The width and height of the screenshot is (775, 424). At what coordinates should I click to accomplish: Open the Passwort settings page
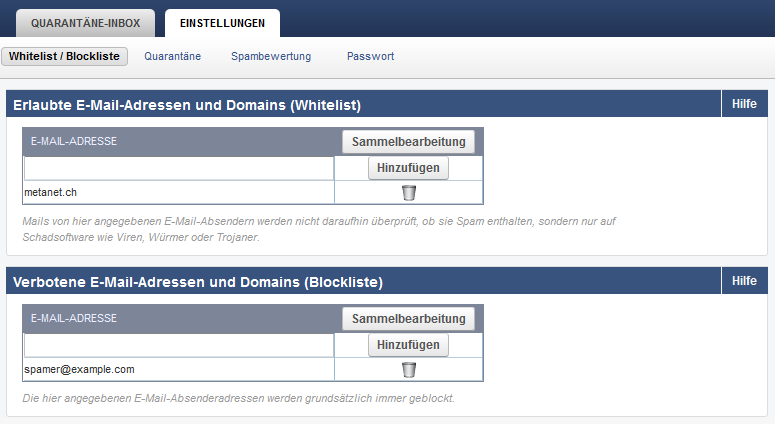pos(370,56)
